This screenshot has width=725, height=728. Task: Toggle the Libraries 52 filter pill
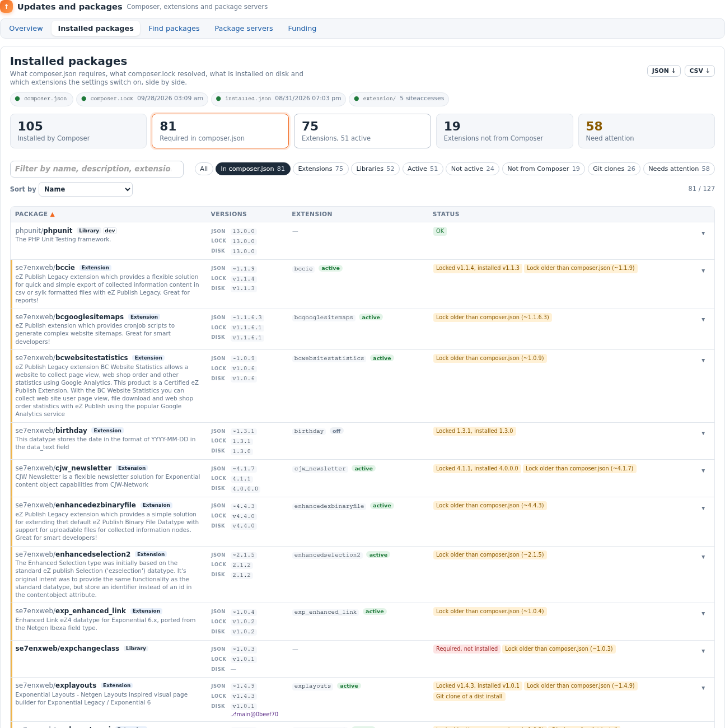pyautogui.click(x=375, y=169)
